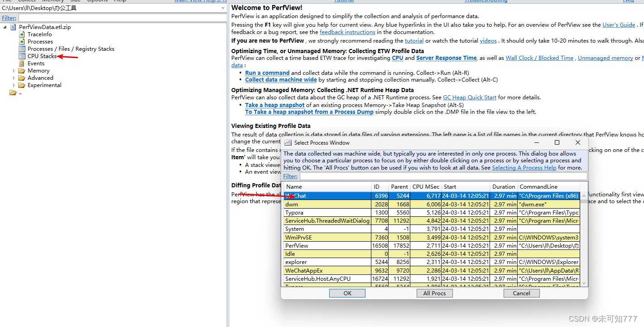Click the CPU Stacks table icon
This screenshot has width=644, height=327.
(22, 56)
